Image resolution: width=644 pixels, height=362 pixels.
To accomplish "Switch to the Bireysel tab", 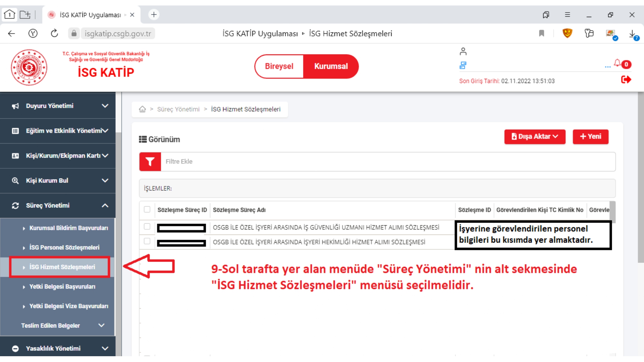I will pos(279,66).
